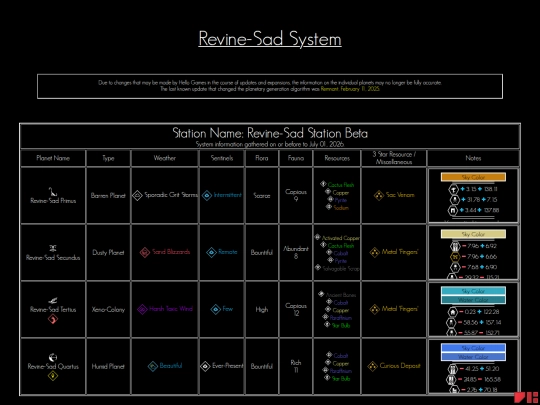Click the sentinel eye icon beside Ever-Present
Screen dimensions: 540x405
[205, 366]
